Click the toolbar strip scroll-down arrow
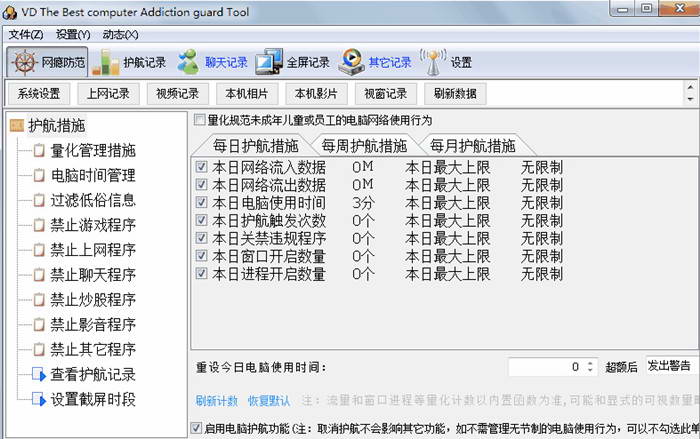Image resolution: width=700 pixels, height=439 pixels. pos(690,99)
